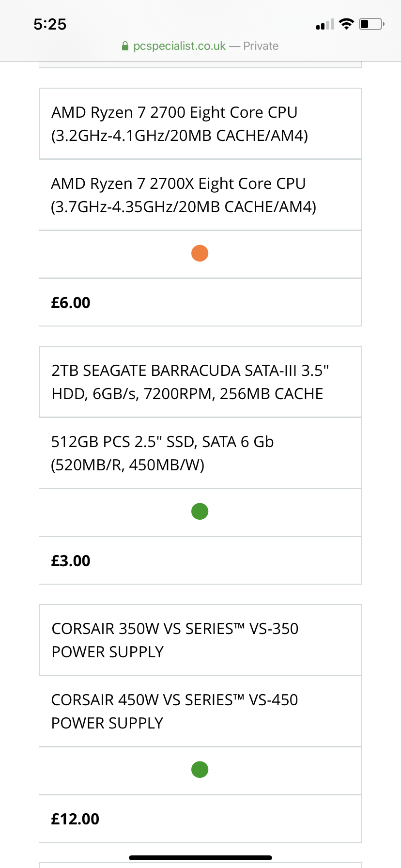The image size is (401, 868).
Task: Click the £6.00 price difference
Action: coord(71,303)
